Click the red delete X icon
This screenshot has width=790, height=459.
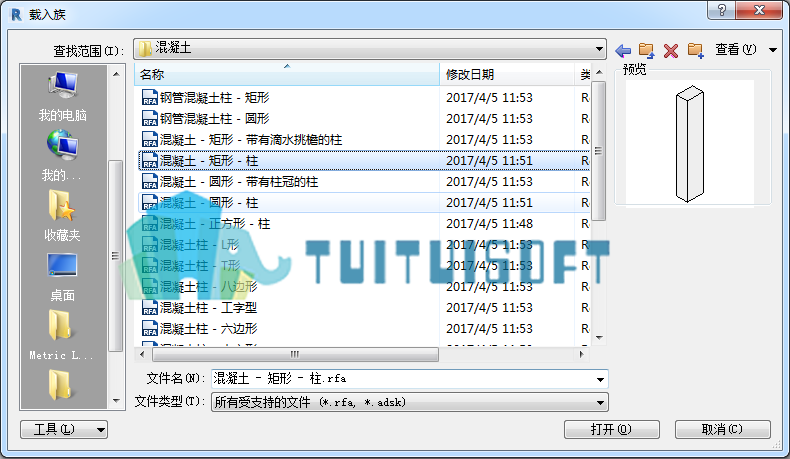(x=671, y=51)
